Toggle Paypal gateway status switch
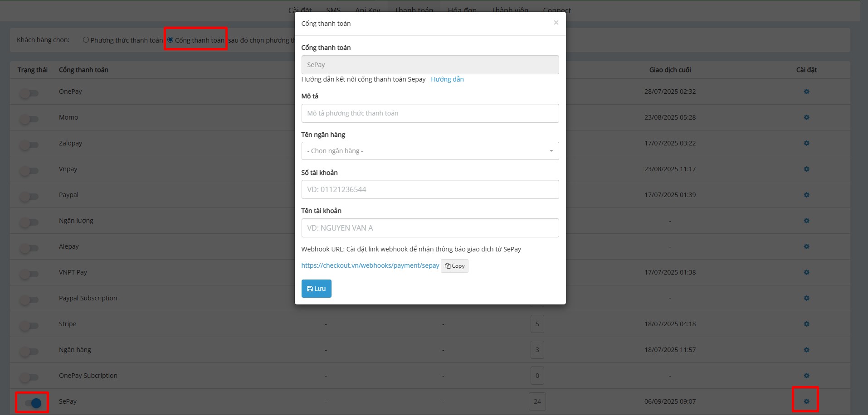Screen dimensions: 868x415 click(x=29, y=197)
